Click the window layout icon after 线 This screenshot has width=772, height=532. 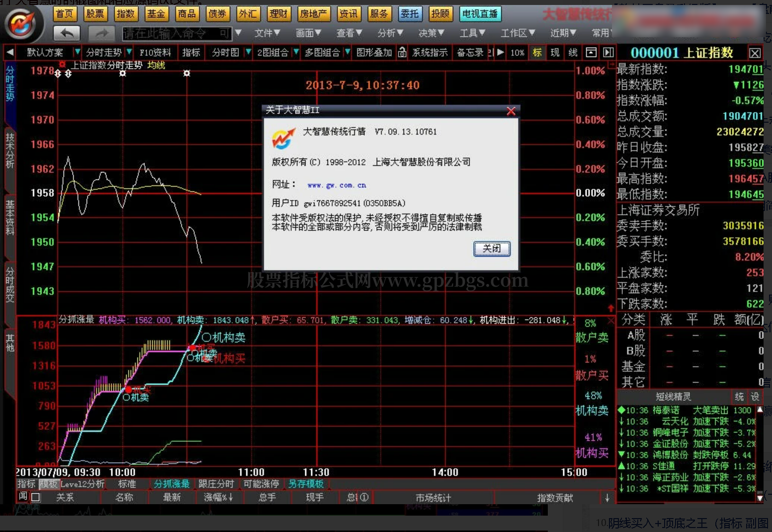pyautogui.click(x=591, y=52)
